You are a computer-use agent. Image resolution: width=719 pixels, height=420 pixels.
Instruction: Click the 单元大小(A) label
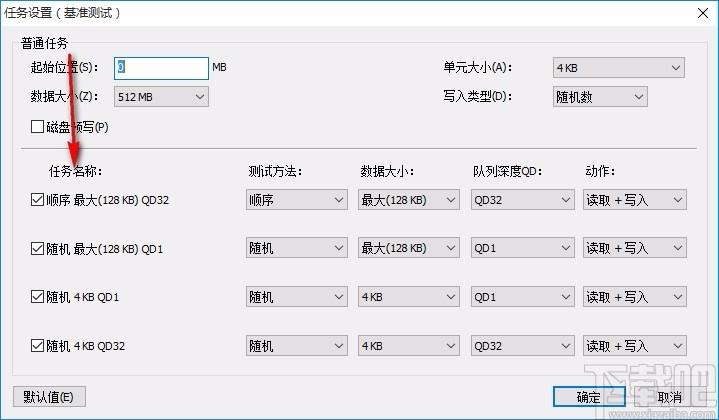(477, 68)
